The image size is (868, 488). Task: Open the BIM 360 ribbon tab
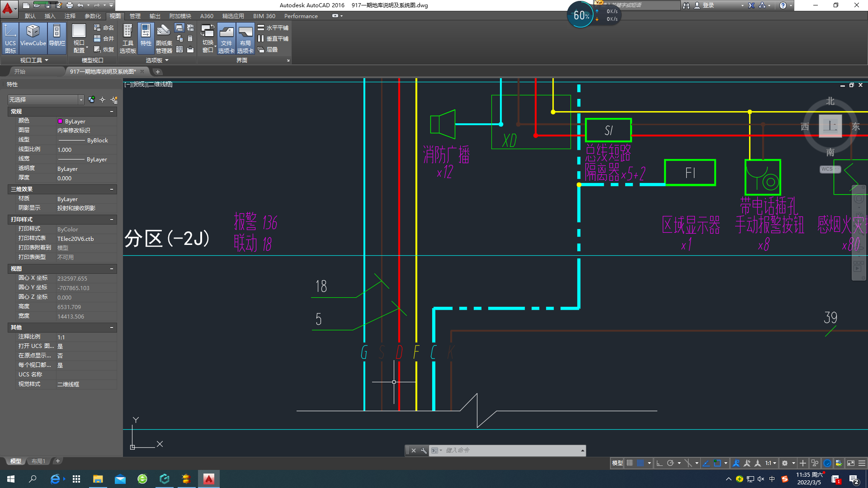[x=264, y=16]
